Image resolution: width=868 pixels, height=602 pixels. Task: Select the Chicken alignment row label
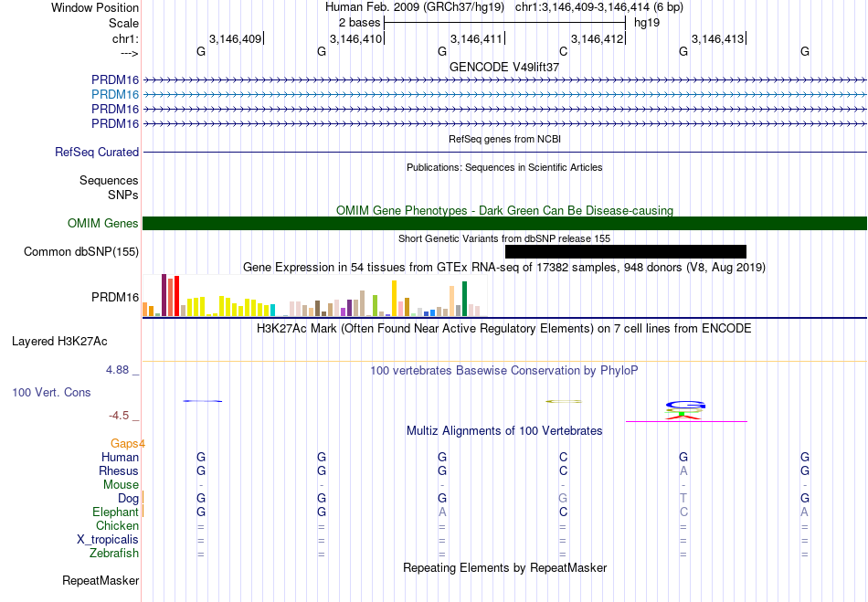point(117,525)
